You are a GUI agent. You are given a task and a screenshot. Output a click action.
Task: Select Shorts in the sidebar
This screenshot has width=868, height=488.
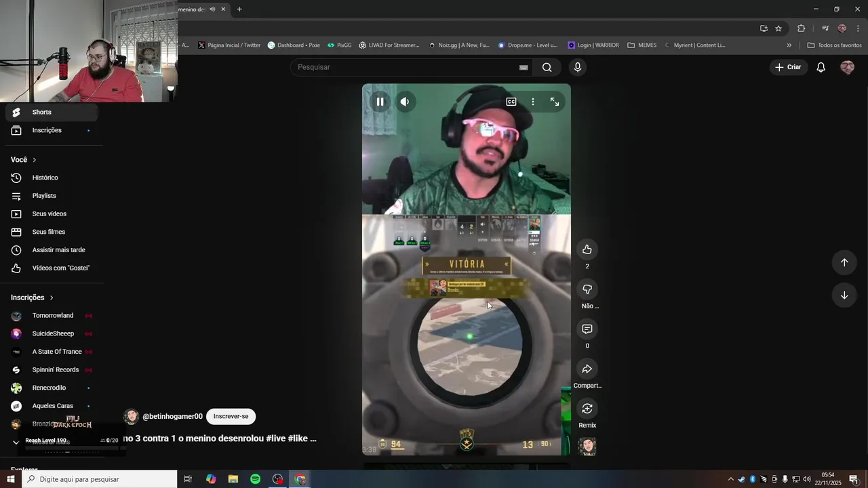[x=53, y=112]
